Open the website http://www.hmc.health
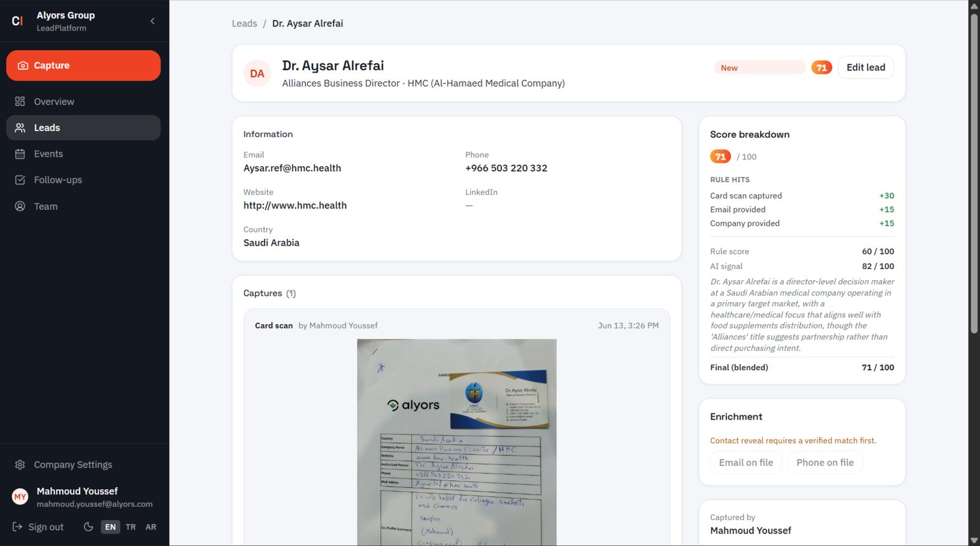 click(x=295, y=205)
